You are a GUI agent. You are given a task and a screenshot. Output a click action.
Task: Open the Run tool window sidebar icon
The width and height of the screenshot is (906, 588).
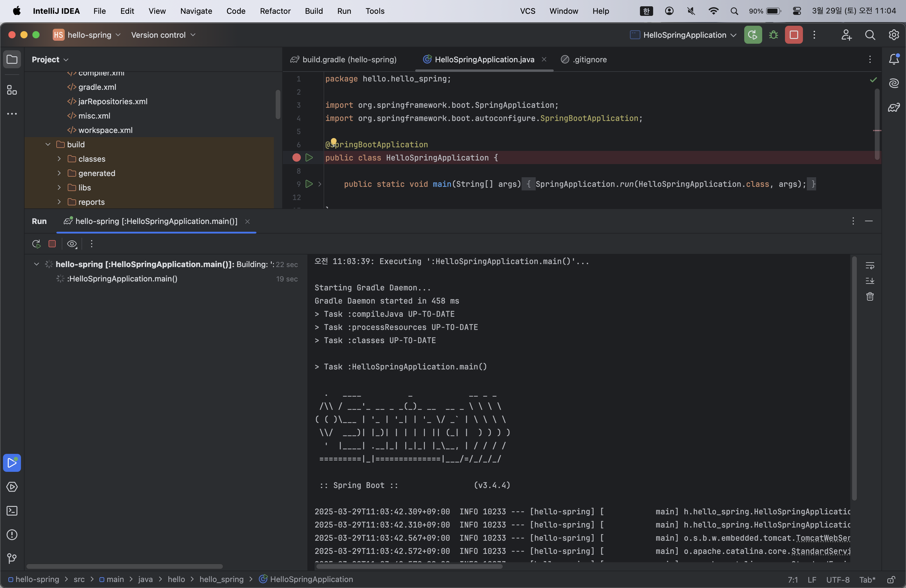pyautogui.click(x=12, y=463)
